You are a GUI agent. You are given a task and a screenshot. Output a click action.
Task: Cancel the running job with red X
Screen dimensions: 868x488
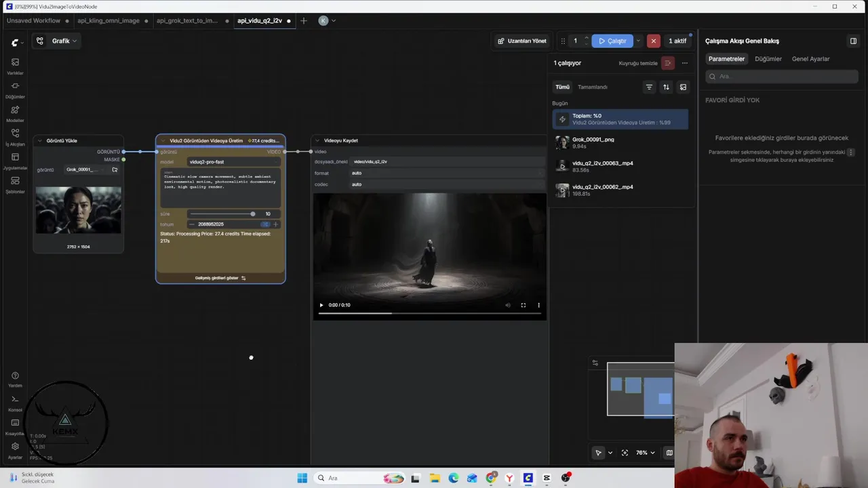(x=653, y=41)
